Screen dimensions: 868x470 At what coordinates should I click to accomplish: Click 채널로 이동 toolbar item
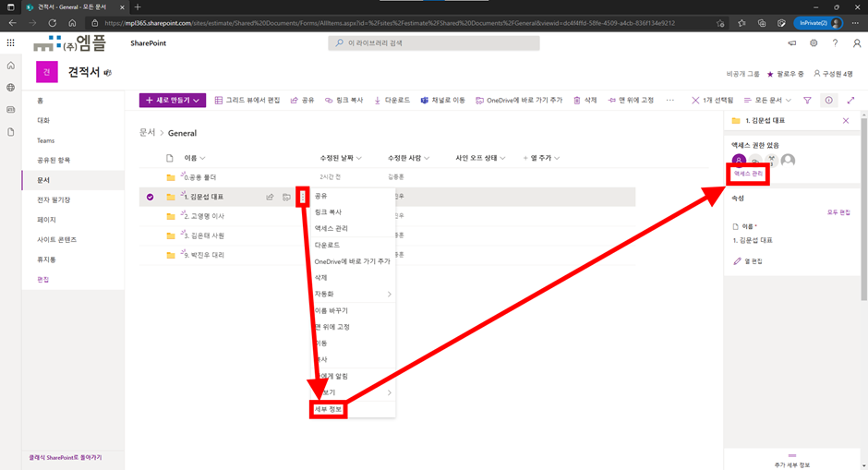tap(443, 101)
